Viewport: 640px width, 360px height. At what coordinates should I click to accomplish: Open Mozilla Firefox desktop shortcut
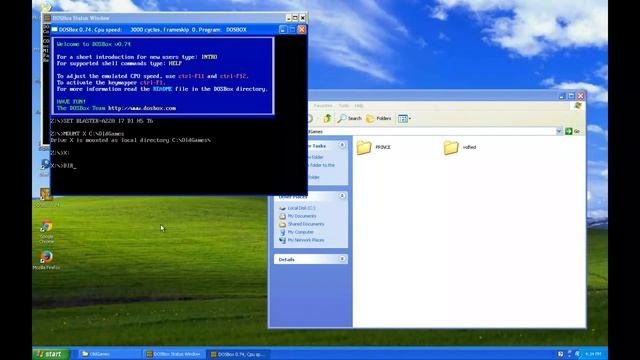point(46,259)
